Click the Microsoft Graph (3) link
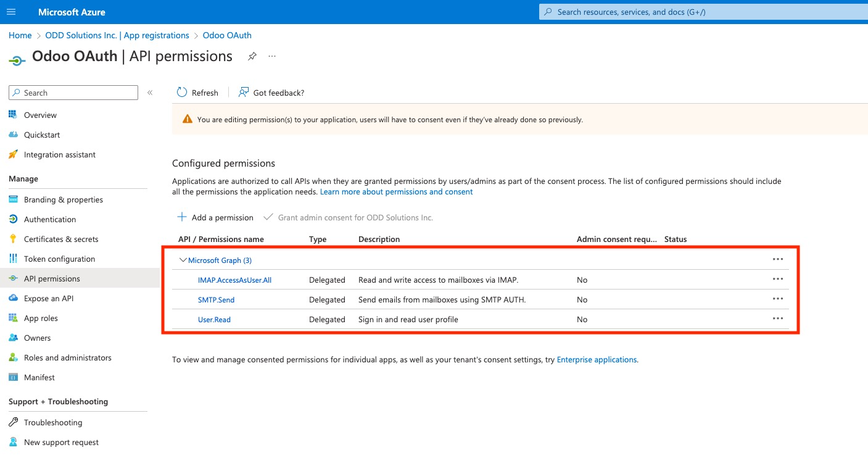The image size is (868, 471). [x=220, y=261]
